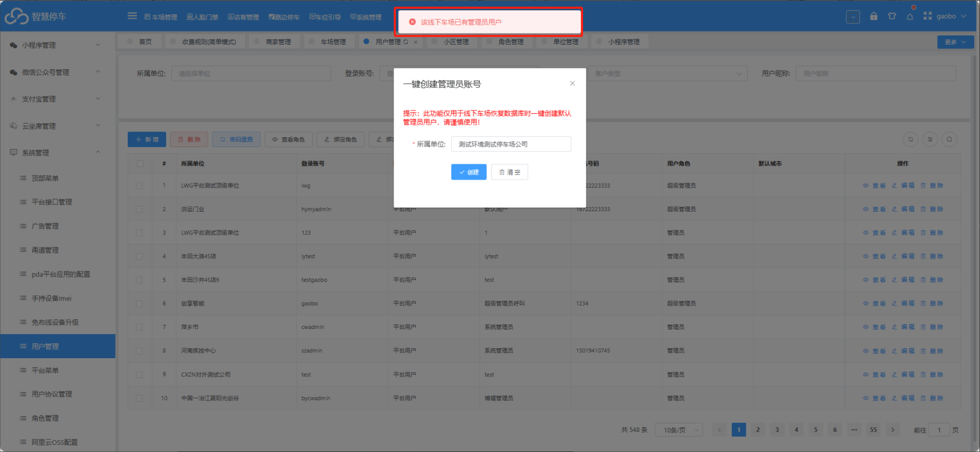Switch to the 角色管理 page tab
The image size is (980, 452).
(506, 42)
